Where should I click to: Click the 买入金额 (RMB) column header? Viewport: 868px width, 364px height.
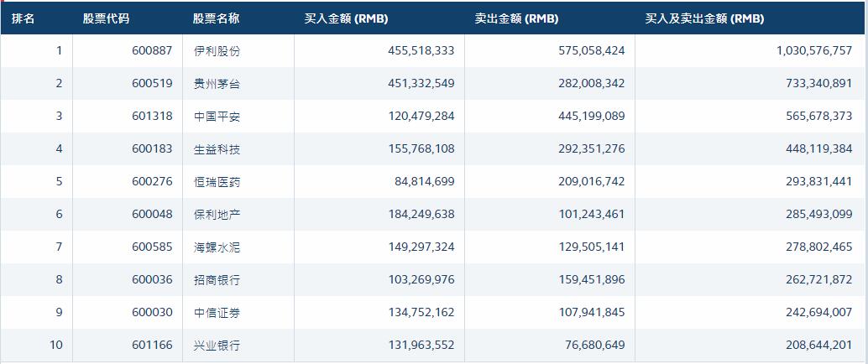point(346,18)
